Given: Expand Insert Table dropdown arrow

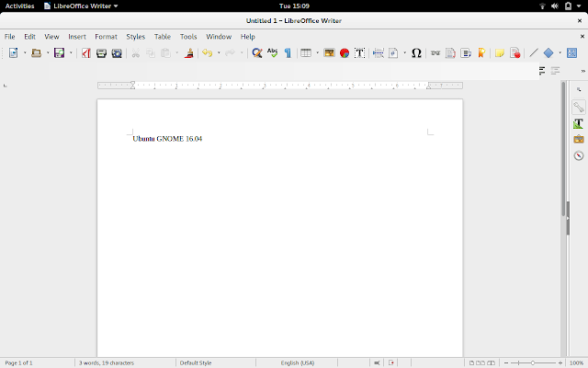Looking at the screenshot, I should pos(317,53).
